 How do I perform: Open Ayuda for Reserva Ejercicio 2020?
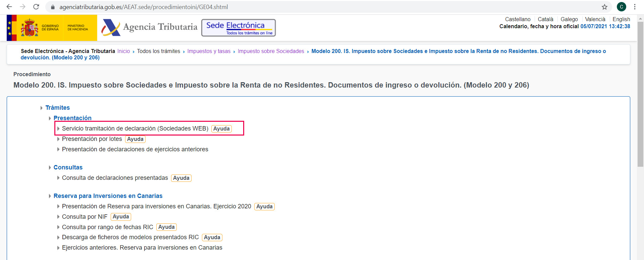(x=264, y=207)
